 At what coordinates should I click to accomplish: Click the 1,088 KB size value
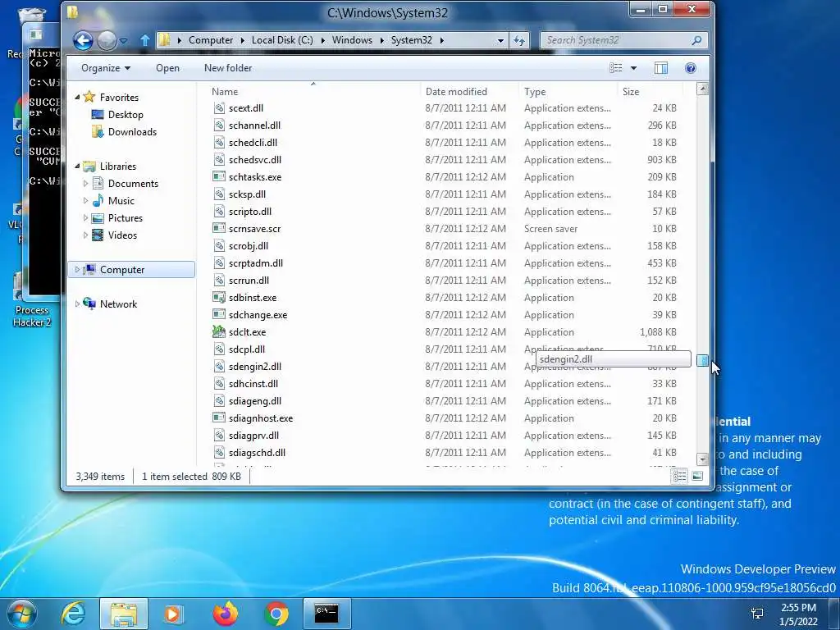658,332
